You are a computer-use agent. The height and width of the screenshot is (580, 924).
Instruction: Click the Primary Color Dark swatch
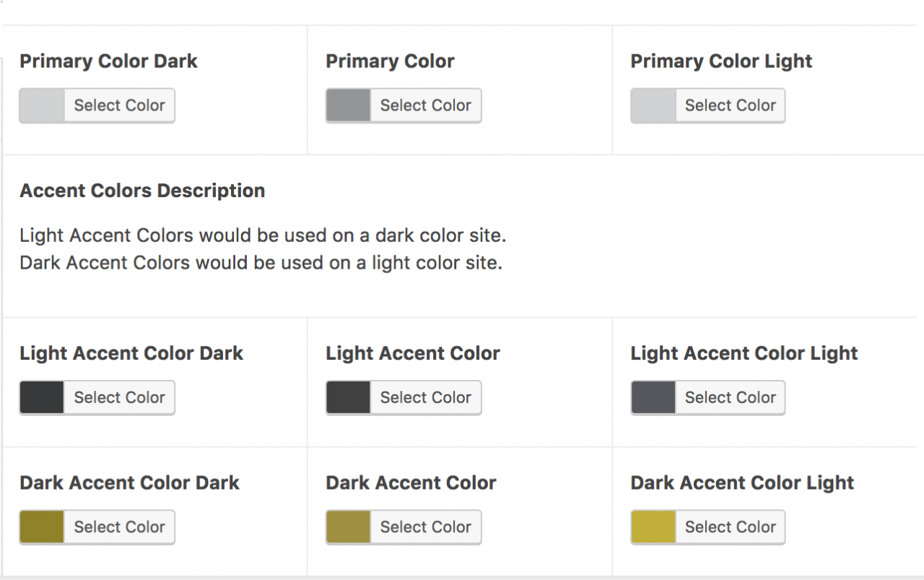click(42, 105)
